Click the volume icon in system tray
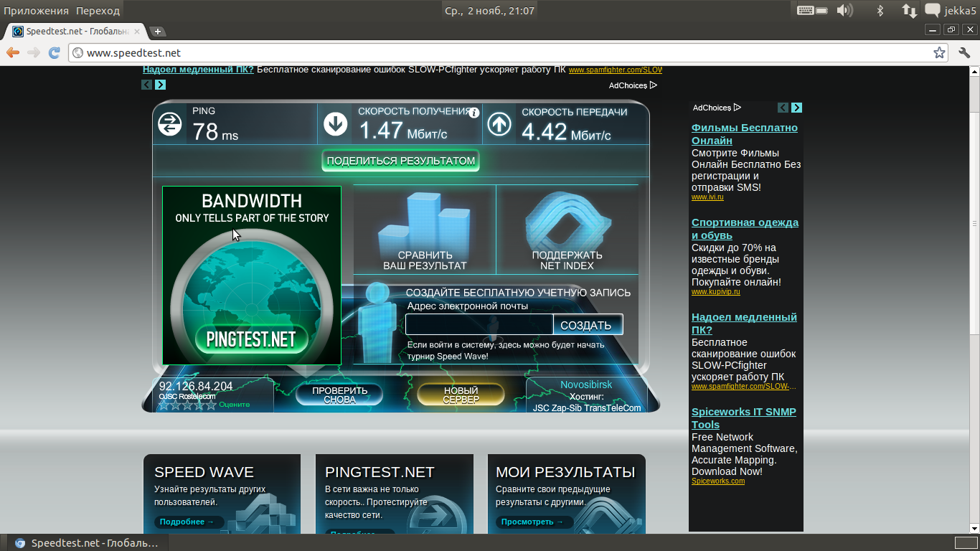The width and height of the screenshot is (980, 551). (844, 10)
